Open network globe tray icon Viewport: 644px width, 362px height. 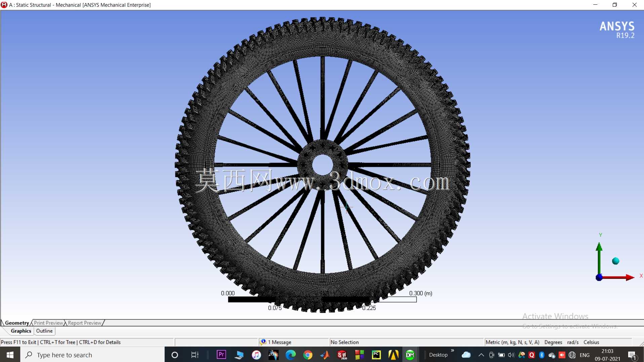[x=572, y=355]
